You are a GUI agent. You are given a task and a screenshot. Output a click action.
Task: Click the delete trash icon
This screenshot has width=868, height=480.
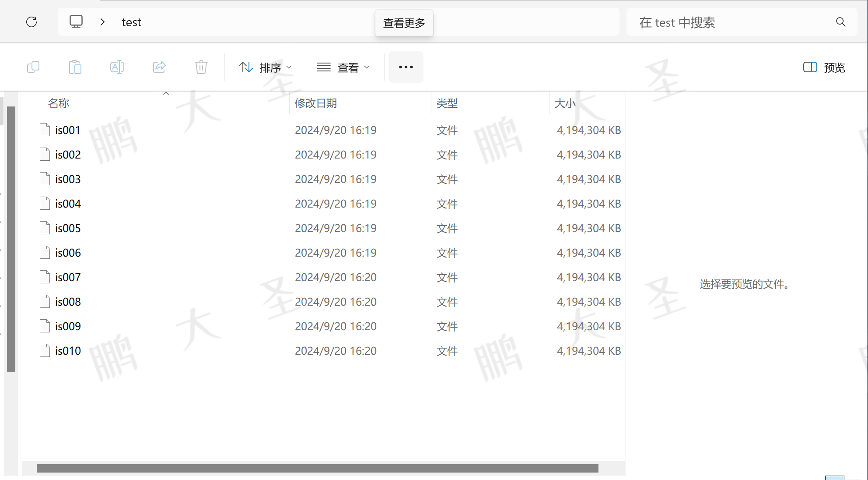tap(201, 67)
